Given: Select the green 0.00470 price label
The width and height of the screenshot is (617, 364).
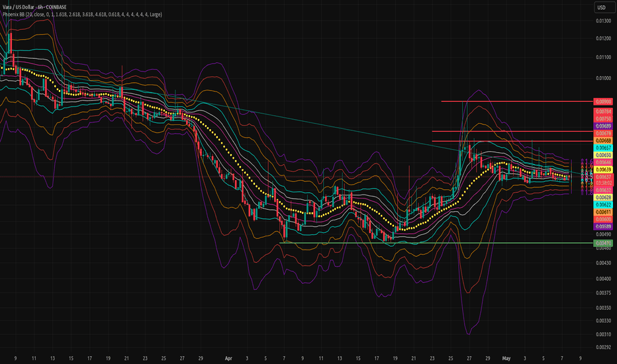Looking at the screenshot, I should (603, 243).
